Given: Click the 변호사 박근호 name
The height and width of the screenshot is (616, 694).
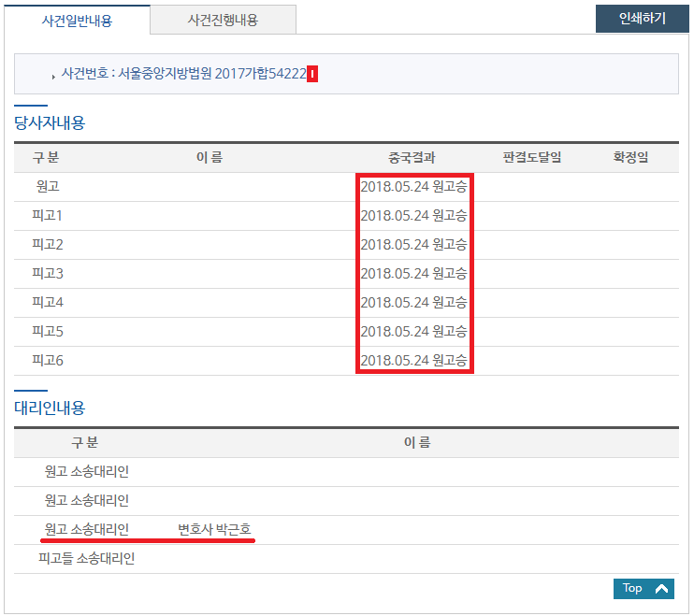Looking at the screenshot, I should point(214,530).
